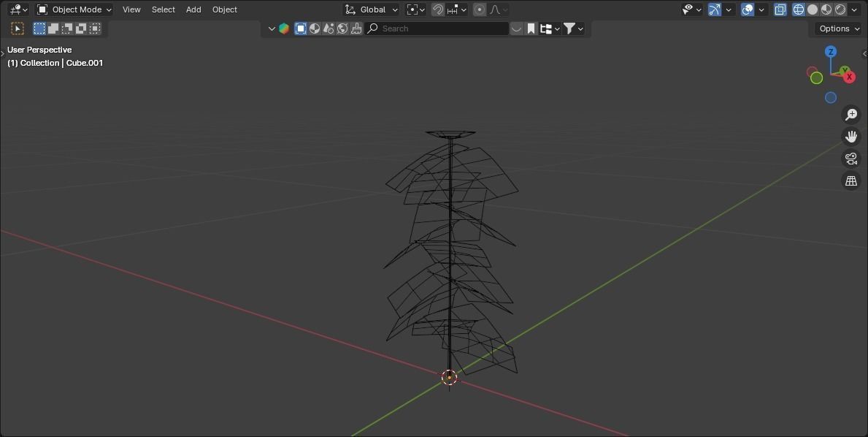The height and width of the screenshot is (437, 868).
Task: Expand the sidebar with right edge arrow
Action: (x=864, y=53)
